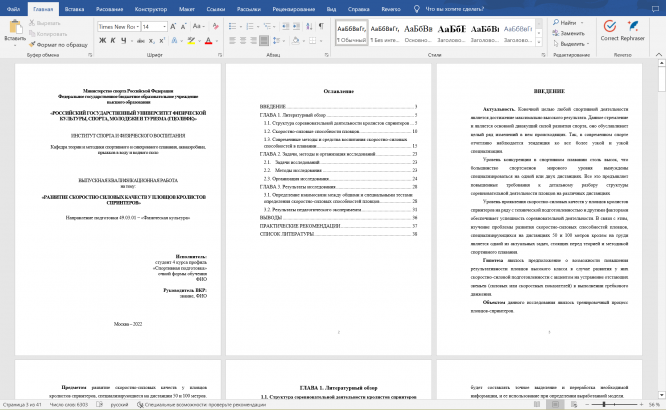666x410 pixels.
Task: Switch to Print Layout view
Action: [555, 404]
